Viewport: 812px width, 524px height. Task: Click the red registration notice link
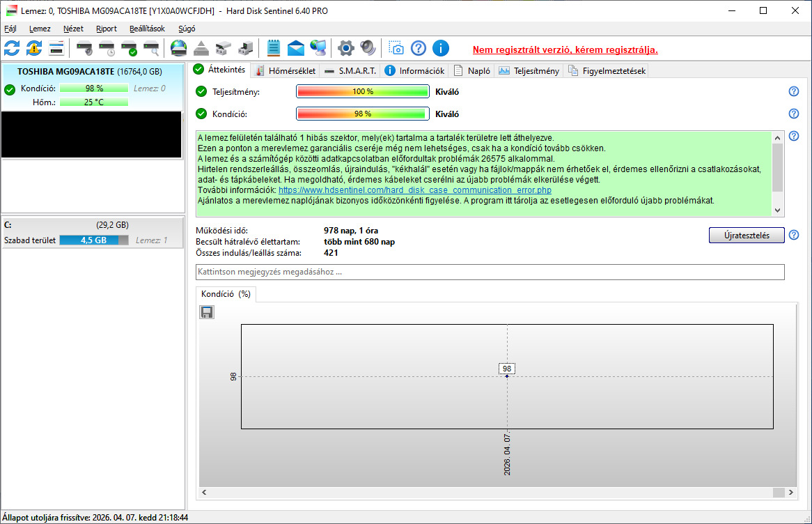(565, 49)
